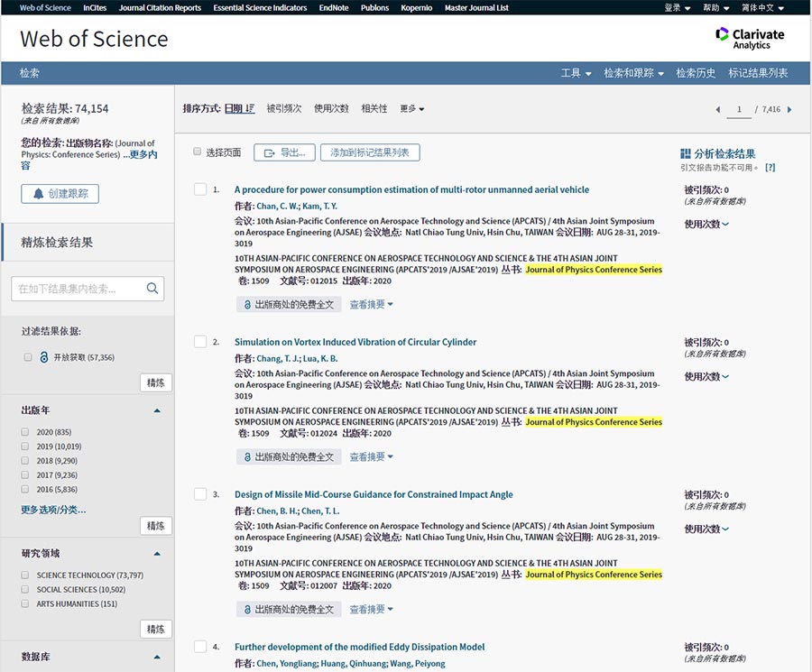Click the page number input box

pyautogui.click(x=739, y=109)
